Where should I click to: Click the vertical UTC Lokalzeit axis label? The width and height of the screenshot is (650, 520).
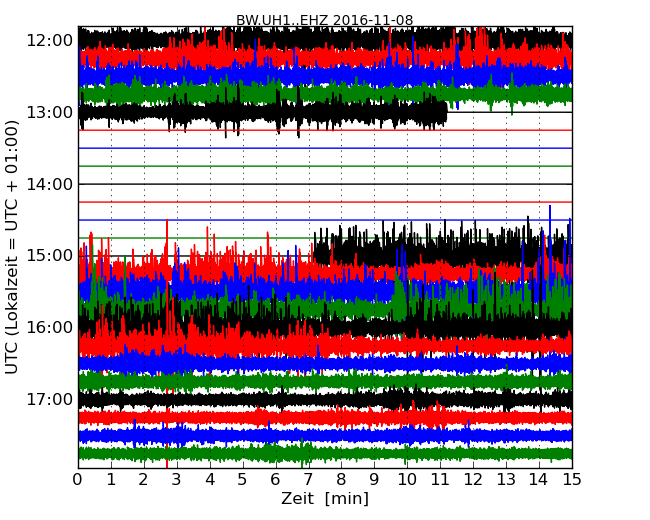pyautogui.click(x=12, y=247)
